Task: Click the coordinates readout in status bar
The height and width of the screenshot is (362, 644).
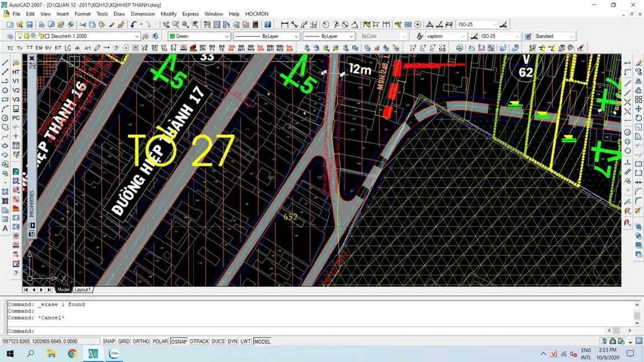Action: [50, 341]
